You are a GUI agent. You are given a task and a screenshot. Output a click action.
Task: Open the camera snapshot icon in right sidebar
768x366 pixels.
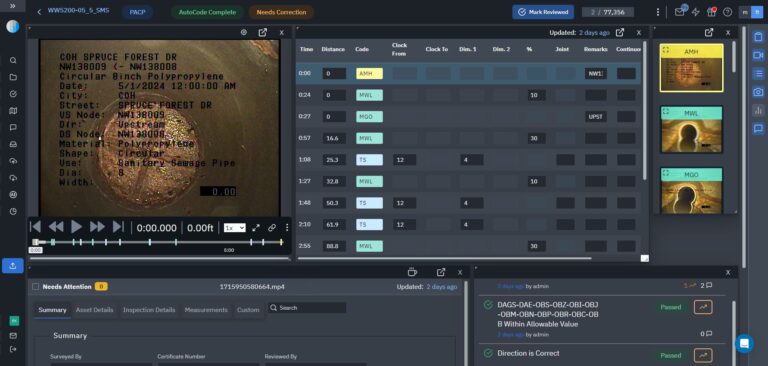coord(758,92)
